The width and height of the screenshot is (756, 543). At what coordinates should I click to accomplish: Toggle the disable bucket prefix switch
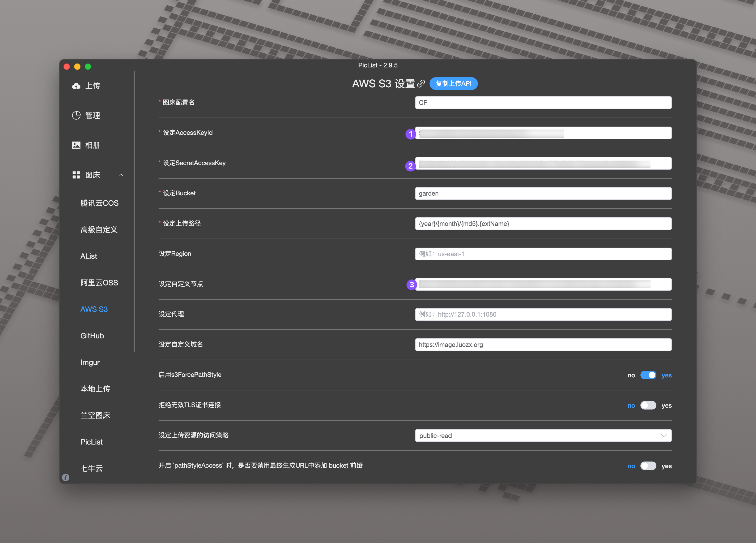point(648,466)
